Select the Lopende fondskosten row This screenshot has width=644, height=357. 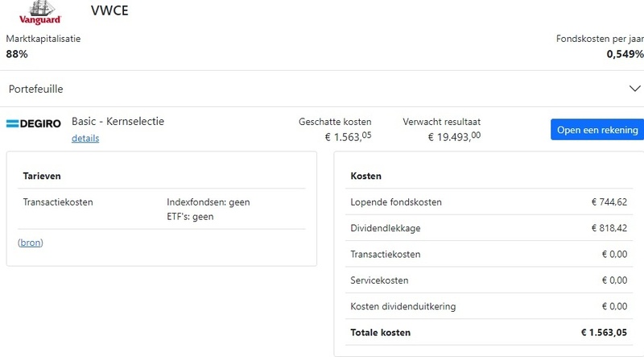click(489, 201)
